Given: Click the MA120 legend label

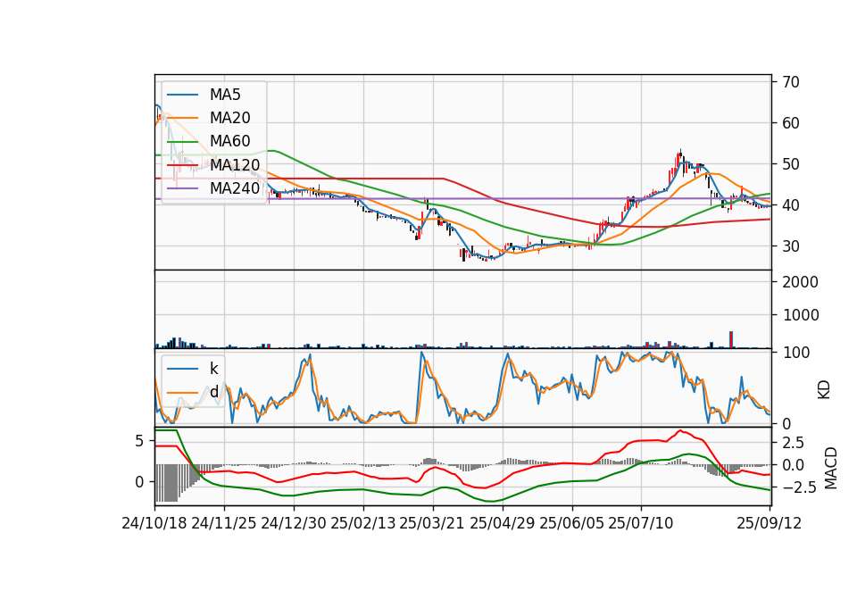Looking at the screenshot, I should pyautogui.click(x=235, y=164).
